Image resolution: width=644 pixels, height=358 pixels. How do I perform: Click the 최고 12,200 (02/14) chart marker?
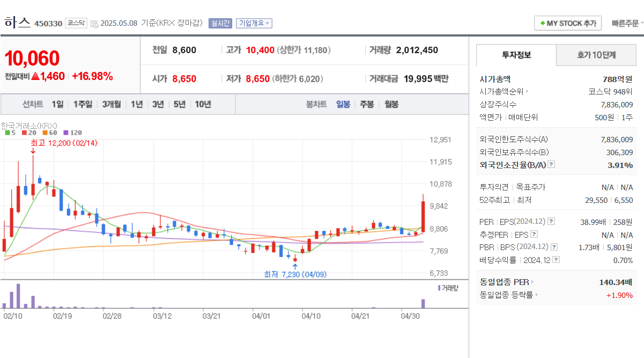(x=64, y=143)
